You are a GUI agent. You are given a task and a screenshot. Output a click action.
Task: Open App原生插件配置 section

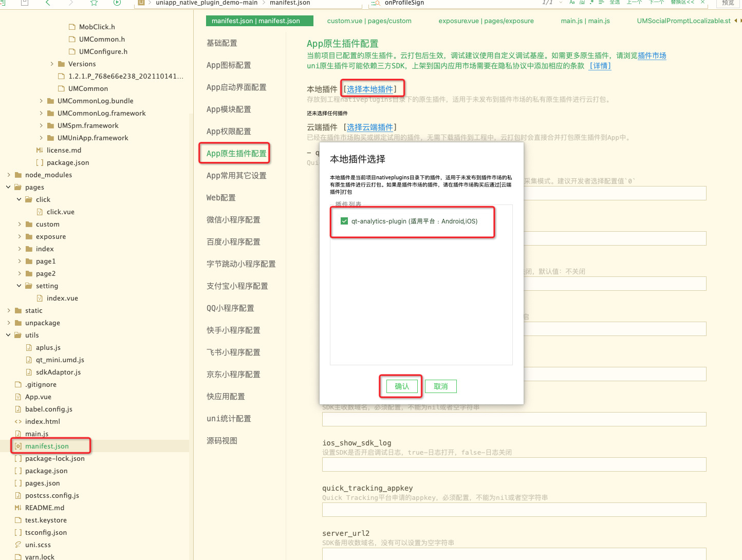pos(236,154)
